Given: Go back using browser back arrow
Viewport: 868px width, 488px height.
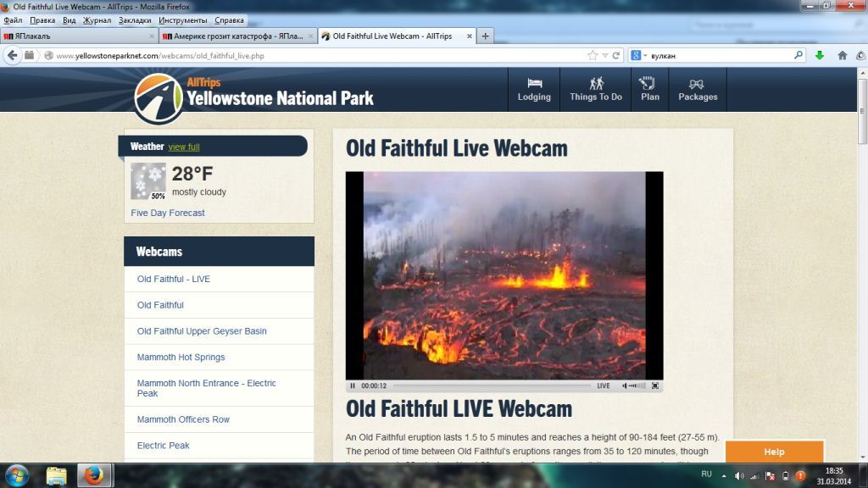Looking at the screenshot, I should coord(12,55).
